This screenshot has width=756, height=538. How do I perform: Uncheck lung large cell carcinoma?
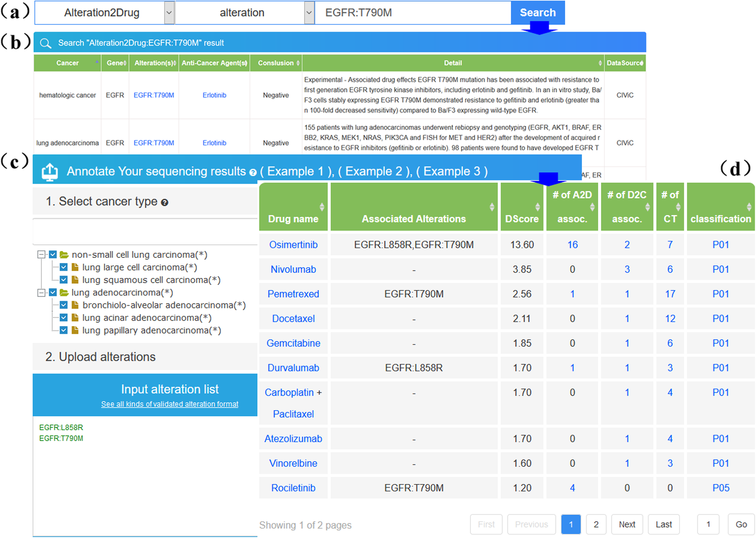(x=64, y=267)
